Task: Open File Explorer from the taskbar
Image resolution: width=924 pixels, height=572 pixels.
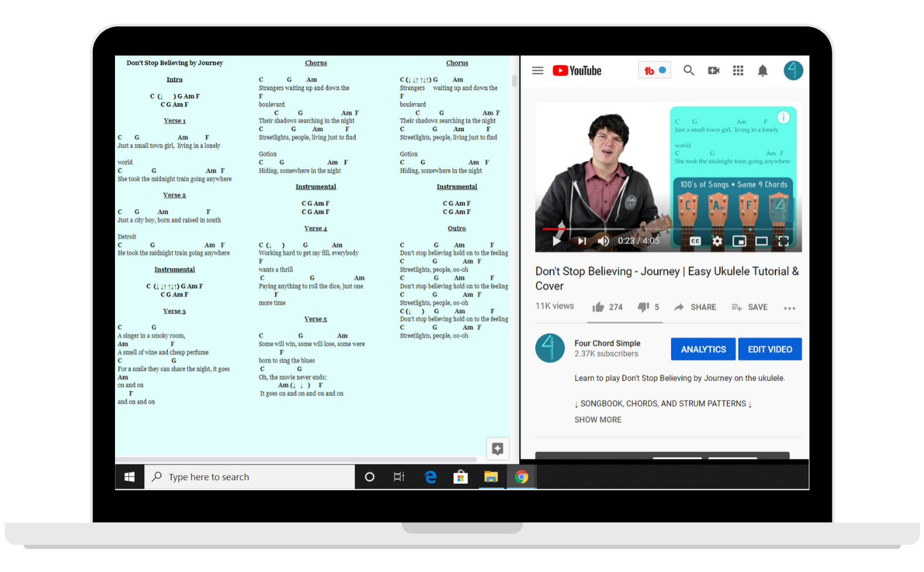Action: click(491, 477)
